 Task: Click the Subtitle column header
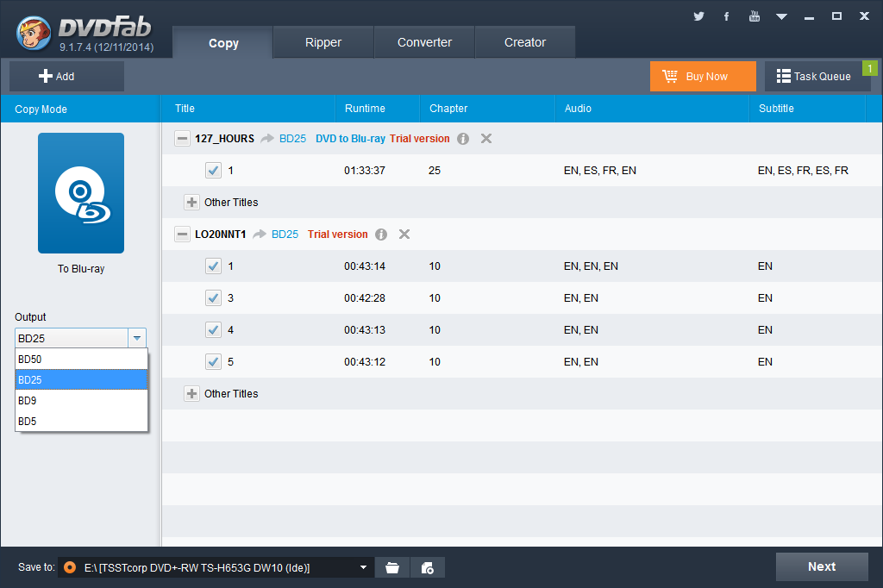(x=807, y=109)
